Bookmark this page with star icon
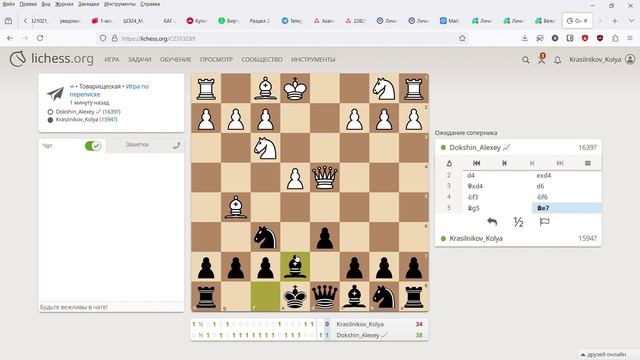This screenshot has width=640, height=360. tap(462, 38)
